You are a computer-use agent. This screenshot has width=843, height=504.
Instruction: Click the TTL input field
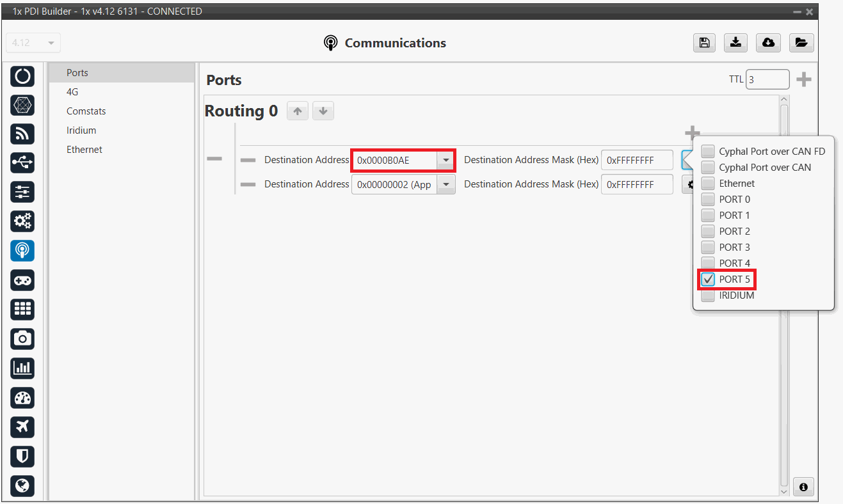[767, 80]
